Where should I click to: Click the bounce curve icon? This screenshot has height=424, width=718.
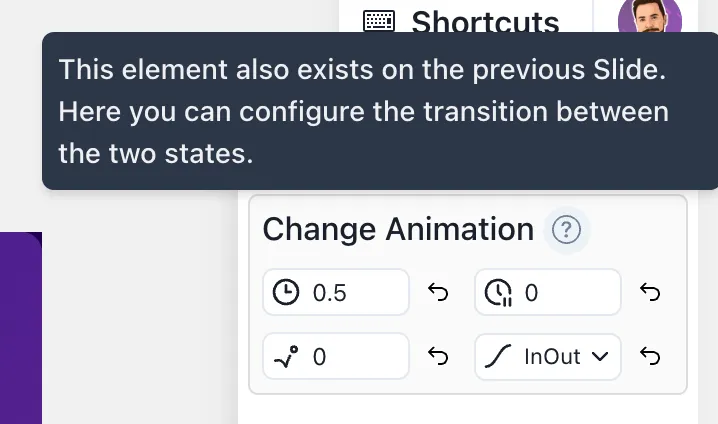point(286,357)
